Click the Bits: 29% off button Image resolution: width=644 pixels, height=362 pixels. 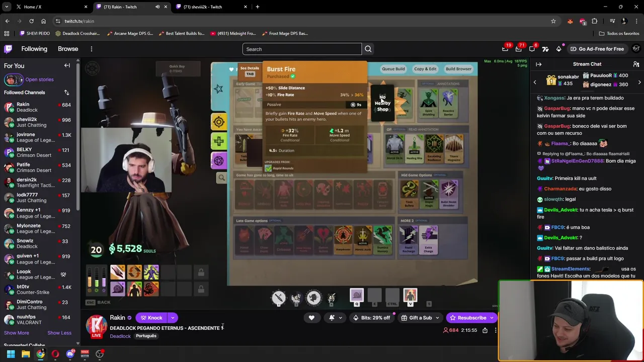tap(372, 318)
